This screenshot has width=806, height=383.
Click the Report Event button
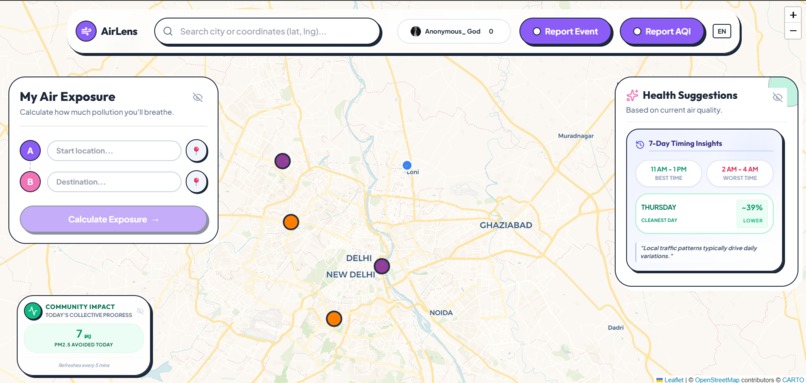click(x=565, y=31)
